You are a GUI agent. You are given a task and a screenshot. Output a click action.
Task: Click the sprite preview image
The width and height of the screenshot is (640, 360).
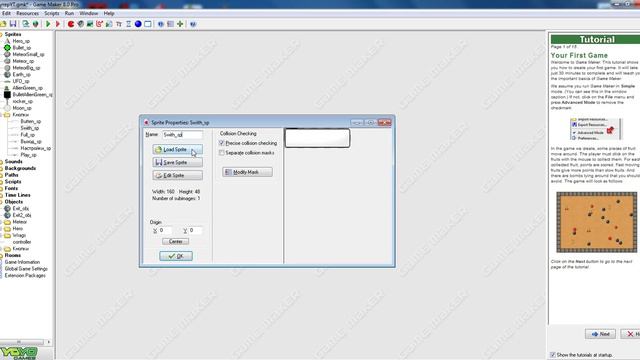point(317,138)
